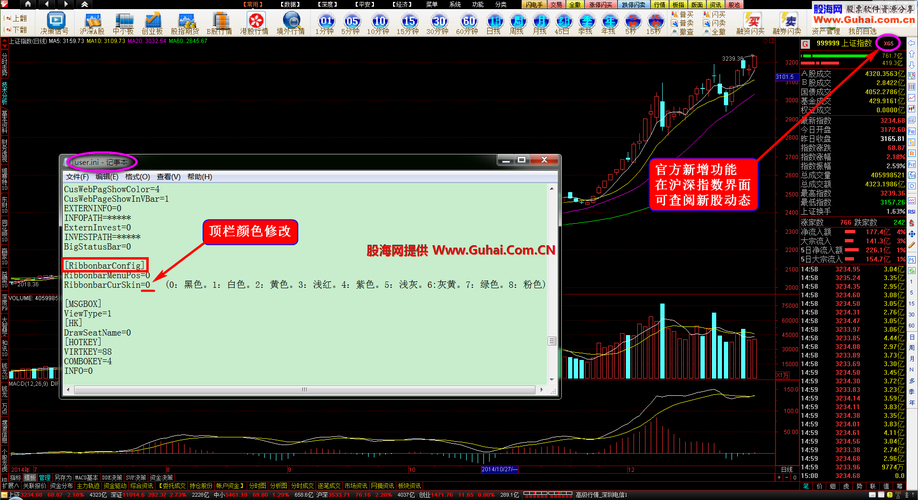Viewport: 918px width, 500px height.
Task: Open 创业板 board icon
Action: pyautogui.click(x=152, y=23)
